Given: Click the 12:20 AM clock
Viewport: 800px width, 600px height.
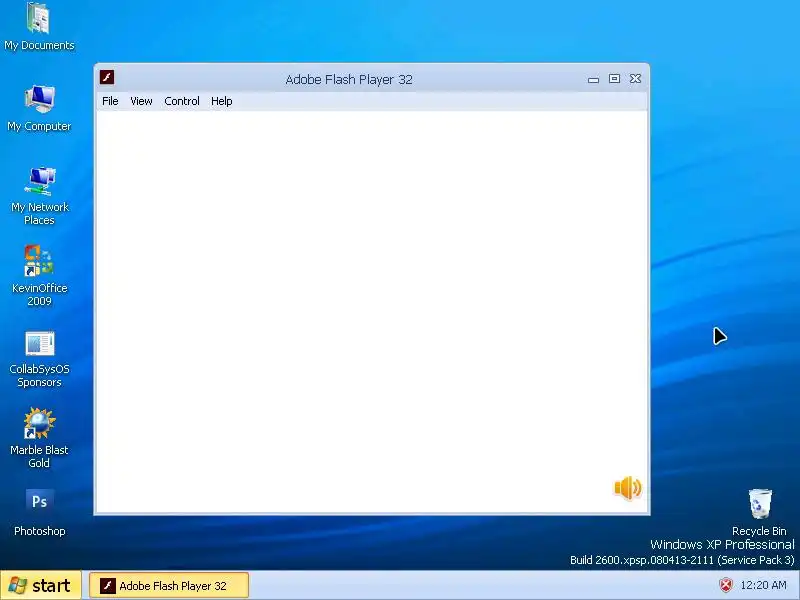Looking at the screenshot, I should coord(763,585).
